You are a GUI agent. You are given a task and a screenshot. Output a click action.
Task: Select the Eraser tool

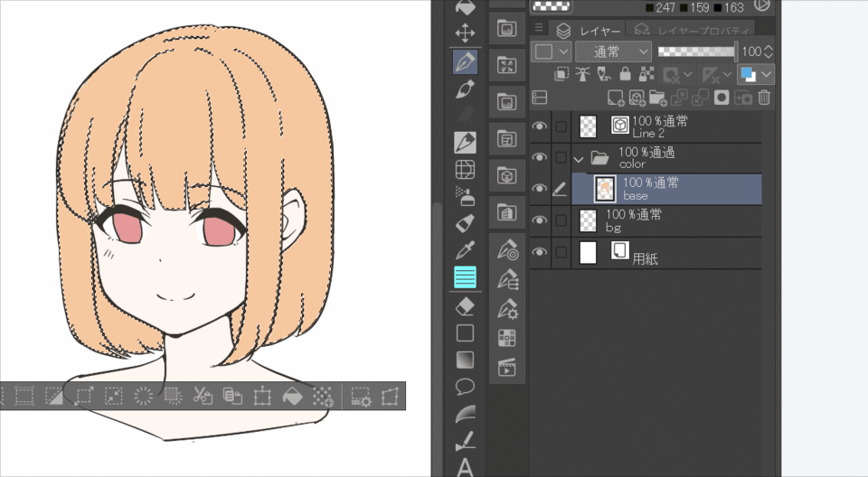465,305
